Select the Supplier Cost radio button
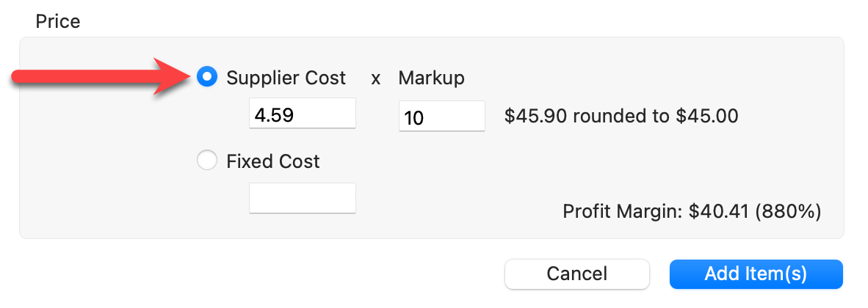Viewport: 868px width, 308px height. [x=208, y=77]
